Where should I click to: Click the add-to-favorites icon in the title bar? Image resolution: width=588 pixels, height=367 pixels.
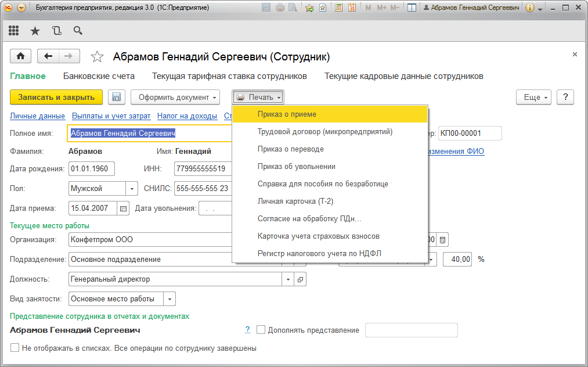point(309,8)
